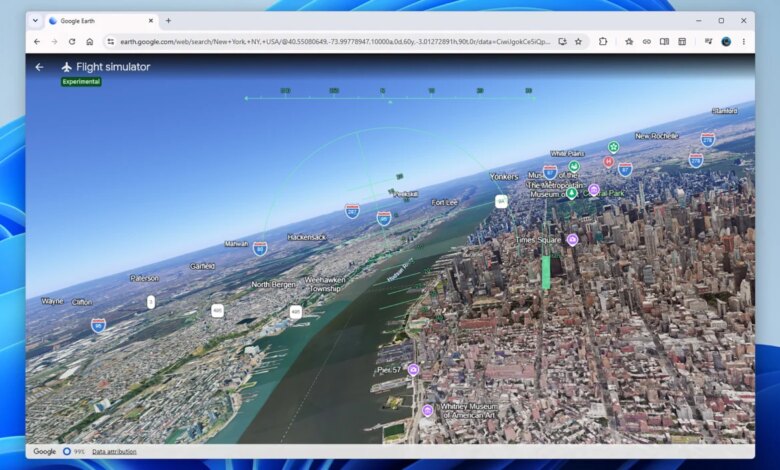Exit flight simulator with the back arrow
This screenshot has height=470, width=780.
coord(39,67)
